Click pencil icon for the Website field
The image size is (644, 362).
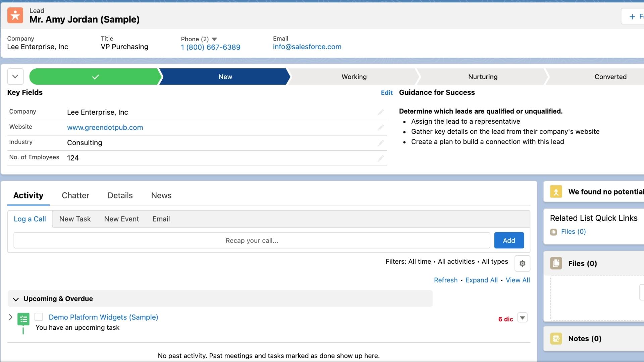coord(380,128)
